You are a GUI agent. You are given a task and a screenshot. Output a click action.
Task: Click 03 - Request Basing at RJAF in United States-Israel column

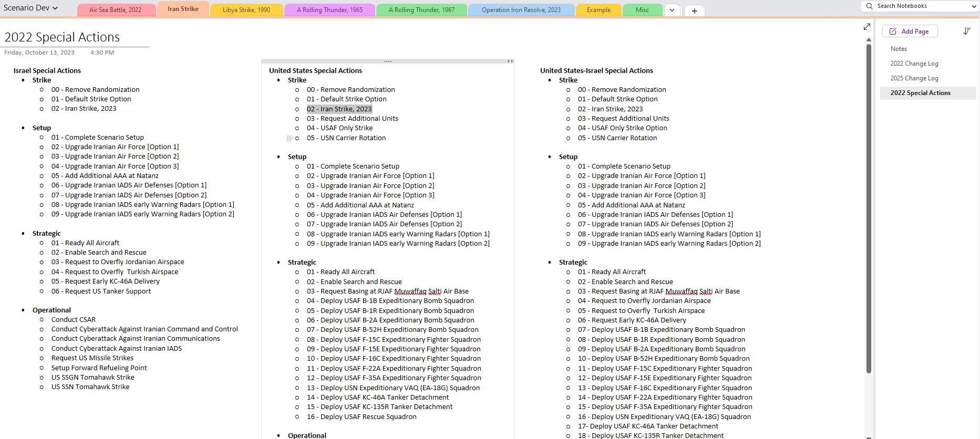tap(659, 291)
